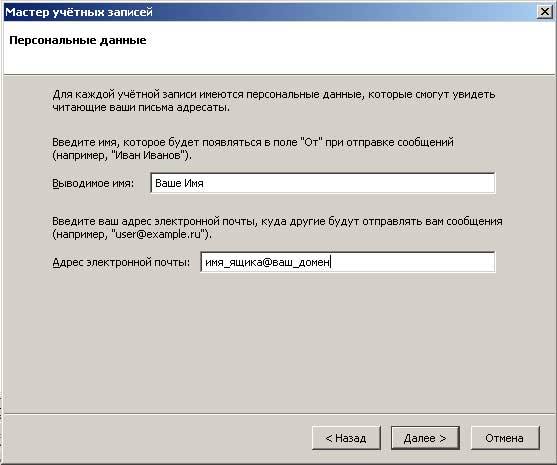The width and height of the screenshot is (557, 465).
Task: Focus the Адрес электронной почты text field
Action: click(347, 262)
